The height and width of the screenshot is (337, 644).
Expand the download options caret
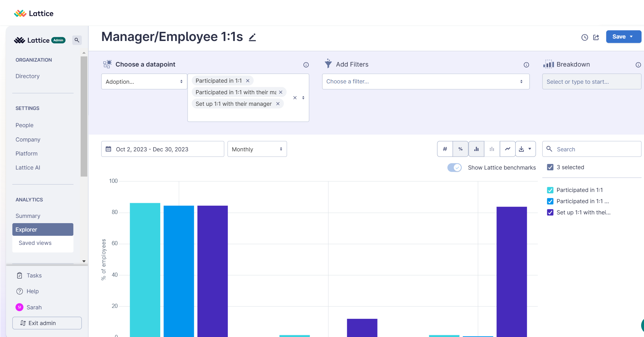530,149
